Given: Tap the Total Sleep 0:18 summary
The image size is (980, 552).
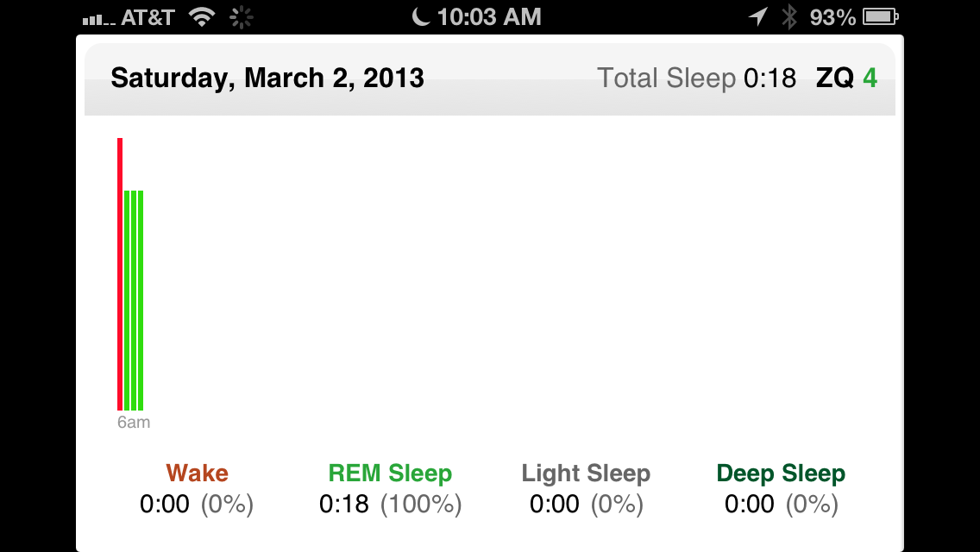Looking at the screenshot, I should [697, 78].
